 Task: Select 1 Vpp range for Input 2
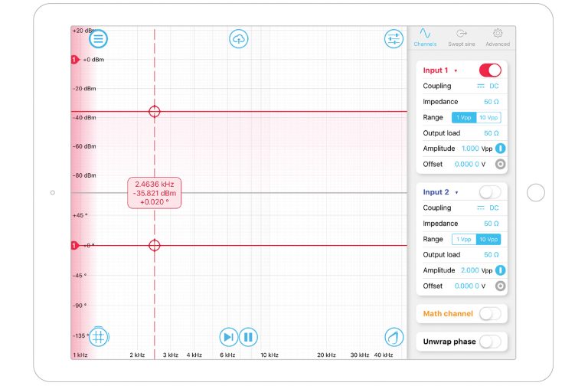(x=464, y=239)
